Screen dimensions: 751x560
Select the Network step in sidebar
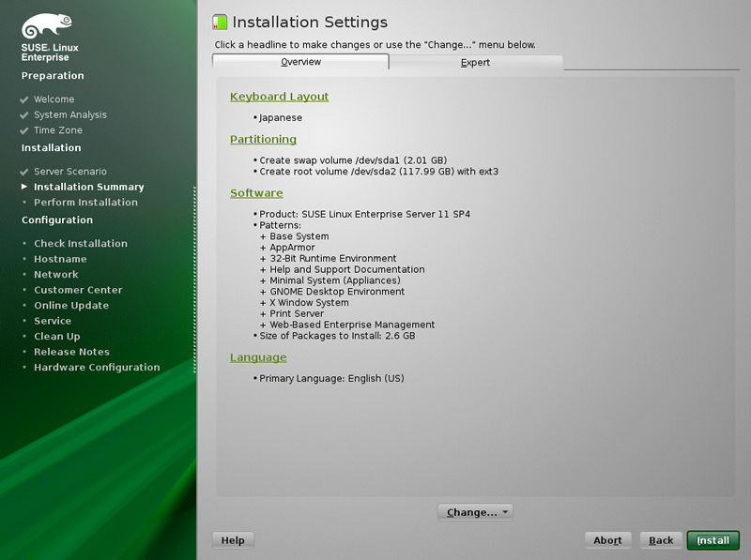(x=56, y=274)
